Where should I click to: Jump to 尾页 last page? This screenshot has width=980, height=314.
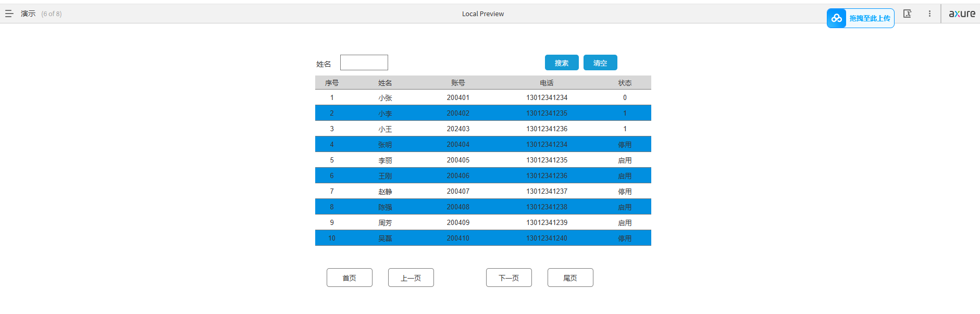pyautogui.click(x=570, y=278)
